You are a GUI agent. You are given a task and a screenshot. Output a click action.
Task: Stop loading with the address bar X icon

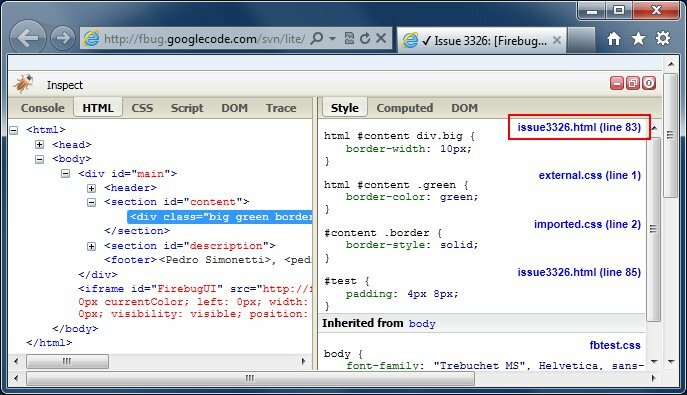(381, 38)
